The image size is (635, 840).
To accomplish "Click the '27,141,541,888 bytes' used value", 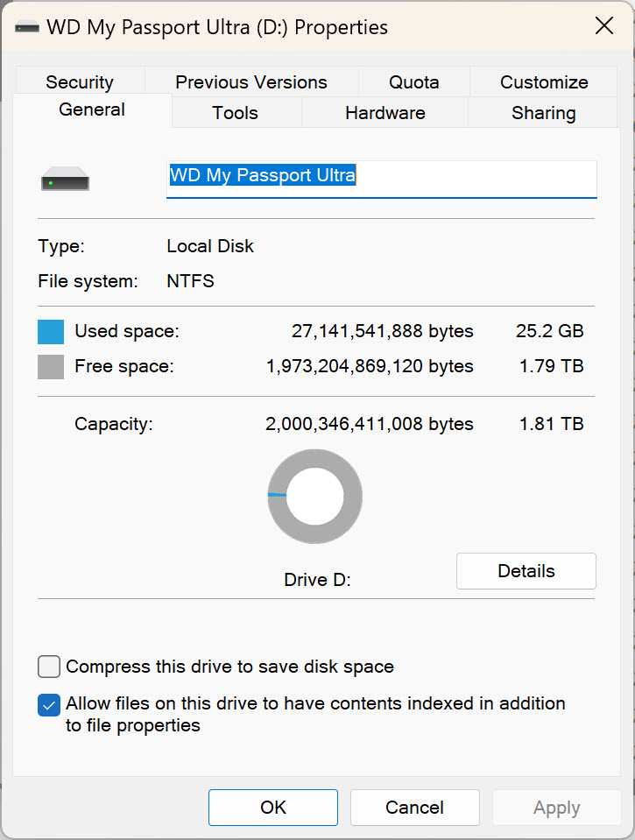I will [382, 331].
